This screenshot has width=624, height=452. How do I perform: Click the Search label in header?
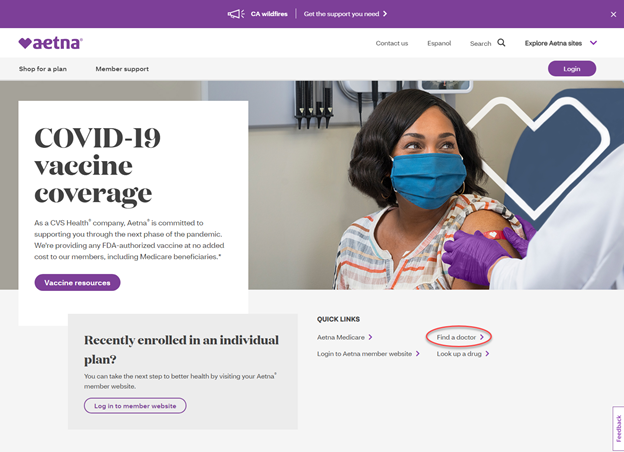(480, 43)
